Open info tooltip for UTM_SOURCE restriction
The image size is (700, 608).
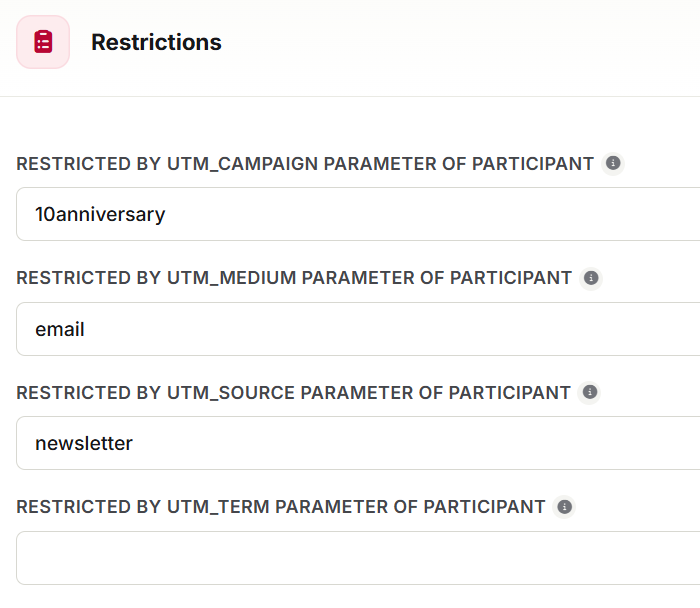click(x=590, y=392)
